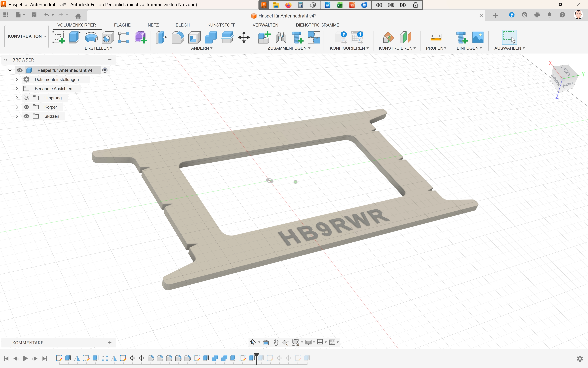Screen dimensions: 588x368
Task: Open the ERSTELLEN dropdown menu
Action: [98, 48]
